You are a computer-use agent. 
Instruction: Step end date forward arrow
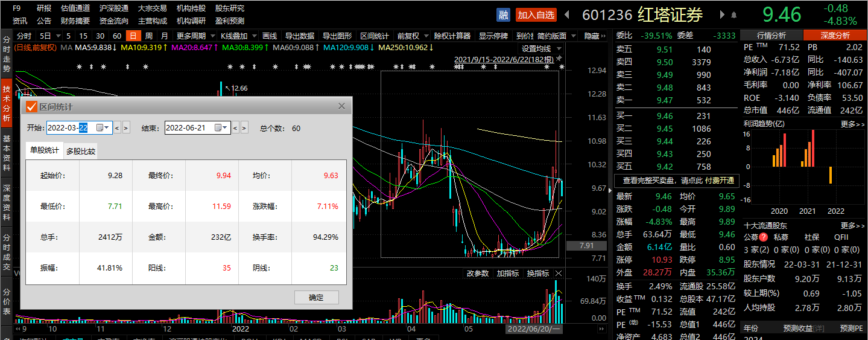pos(244,128)
